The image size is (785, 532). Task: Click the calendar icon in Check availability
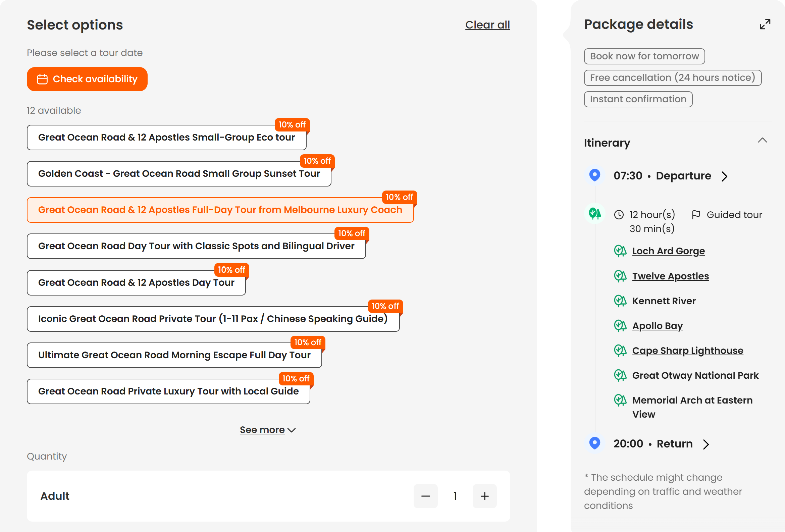pyautogui.click(x=42, y=79)
